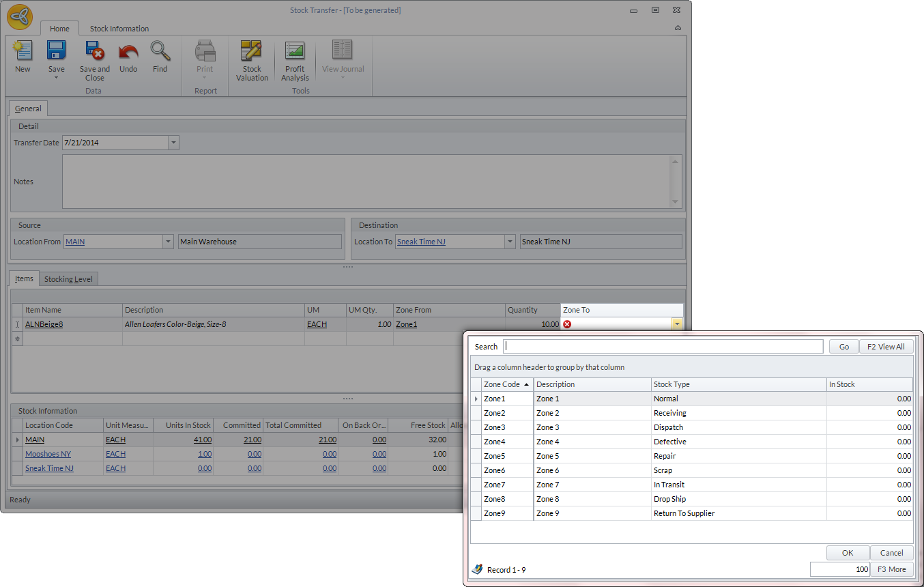The height and width of the screenshot is (587, 924).
Task: Click the Save icon in ribbon
Action: 56,52
